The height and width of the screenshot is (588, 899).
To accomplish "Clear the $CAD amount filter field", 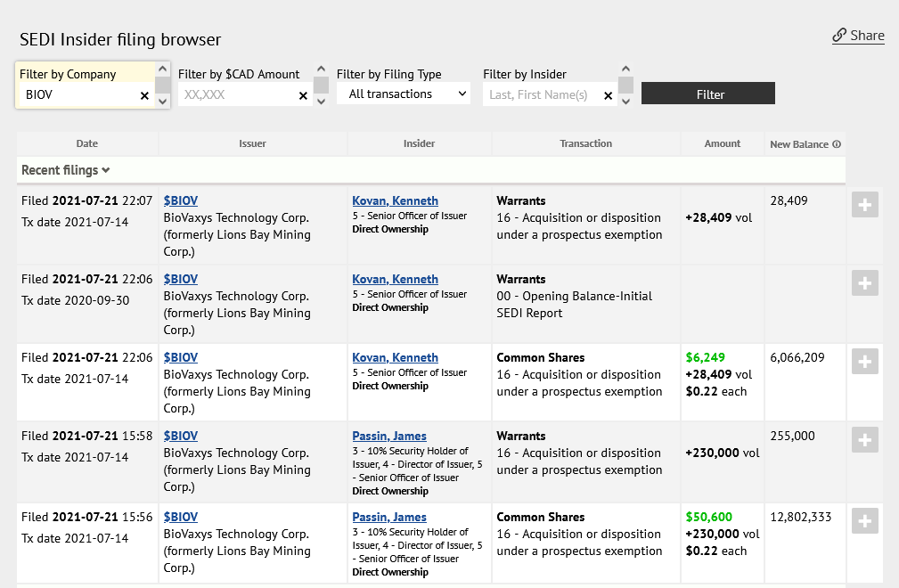I will point(303,95).
